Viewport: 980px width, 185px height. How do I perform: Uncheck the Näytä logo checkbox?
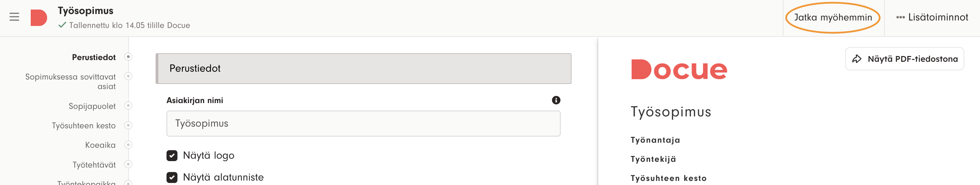point(172,155)
